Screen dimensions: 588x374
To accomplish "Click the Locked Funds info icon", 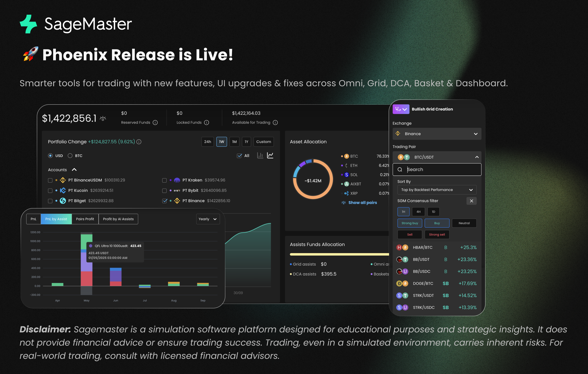I will coord(207,122).
